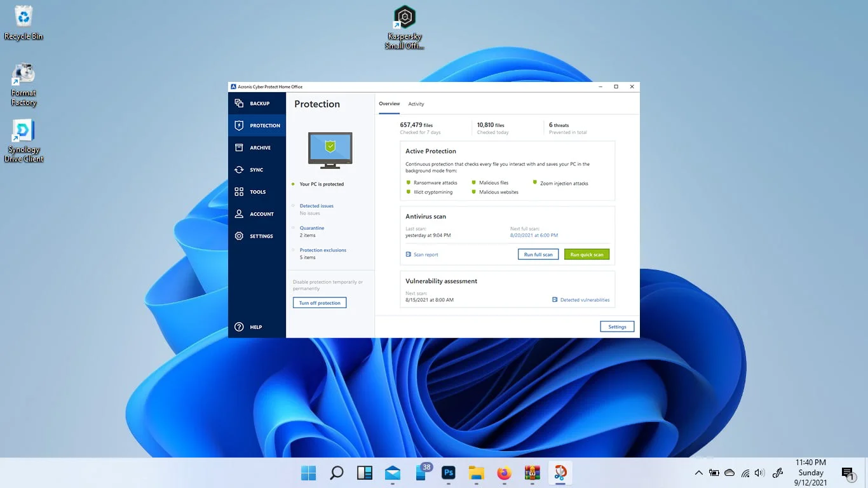Click the 'yesterday at 9:04 PM' last scan text
The height and width of the screenshot is (488, 868).
(x=428, y=235)
